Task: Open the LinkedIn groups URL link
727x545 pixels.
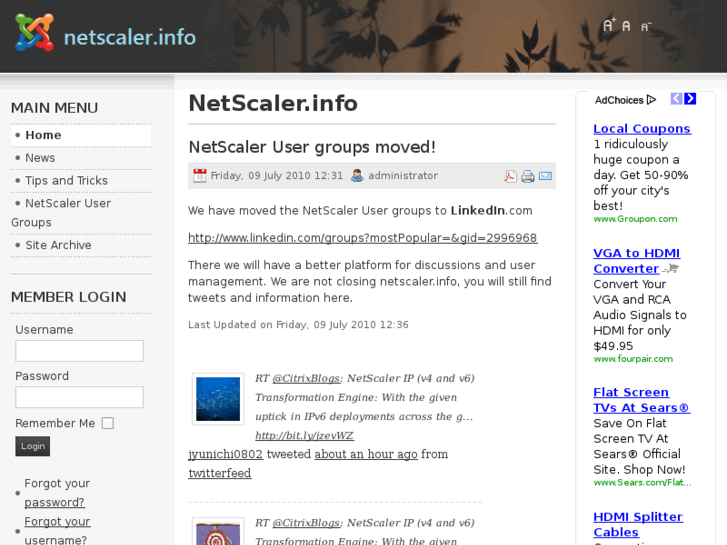Action: 363,238
